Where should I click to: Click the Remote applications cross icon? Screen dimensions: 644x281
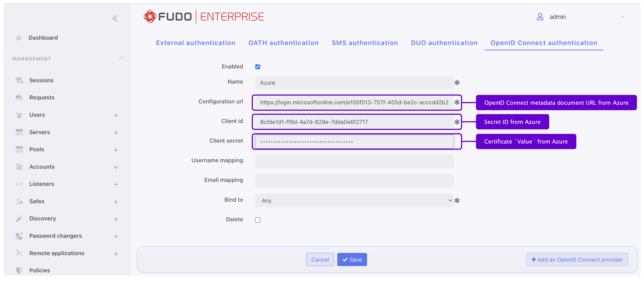point(19,253)
